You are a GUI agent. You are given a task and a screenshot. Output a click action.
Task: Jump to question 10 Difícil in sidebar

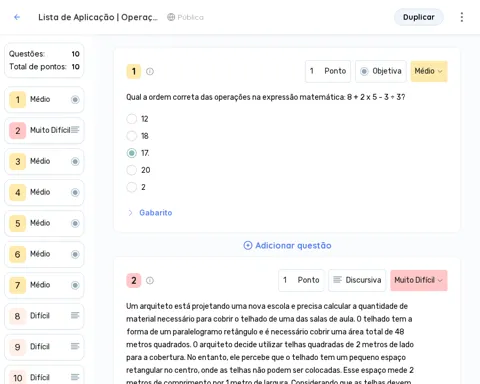click(x=44, y=376)
